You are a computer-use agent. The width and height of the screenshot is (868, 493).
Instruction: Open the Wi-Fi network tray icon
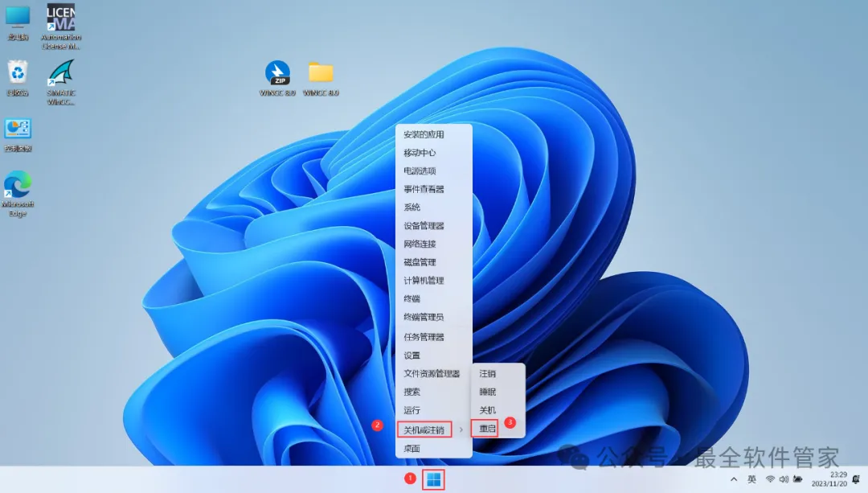pos(770,479)
